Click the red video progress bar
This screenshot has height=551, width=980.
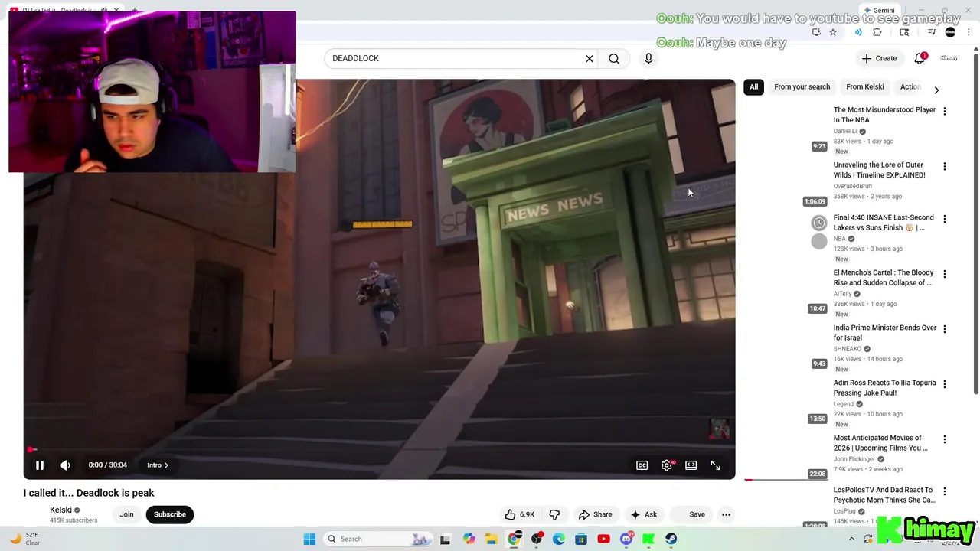point(379,450)
